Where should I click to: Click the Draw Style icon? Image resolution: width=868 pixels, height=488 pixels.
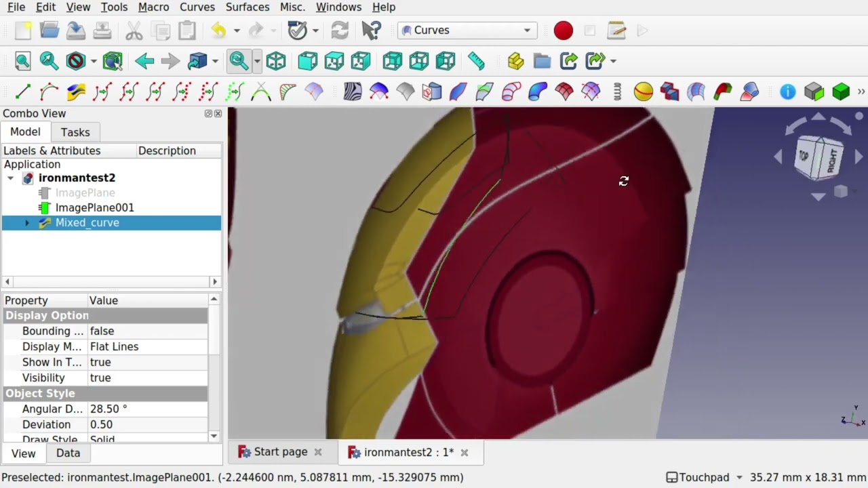coord(76,61)
